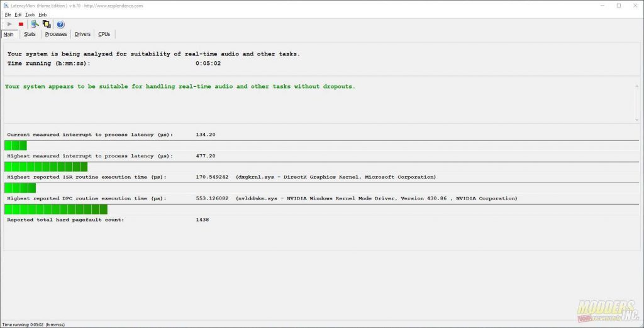Switch to the Stats tab

(x=30, y=34)
